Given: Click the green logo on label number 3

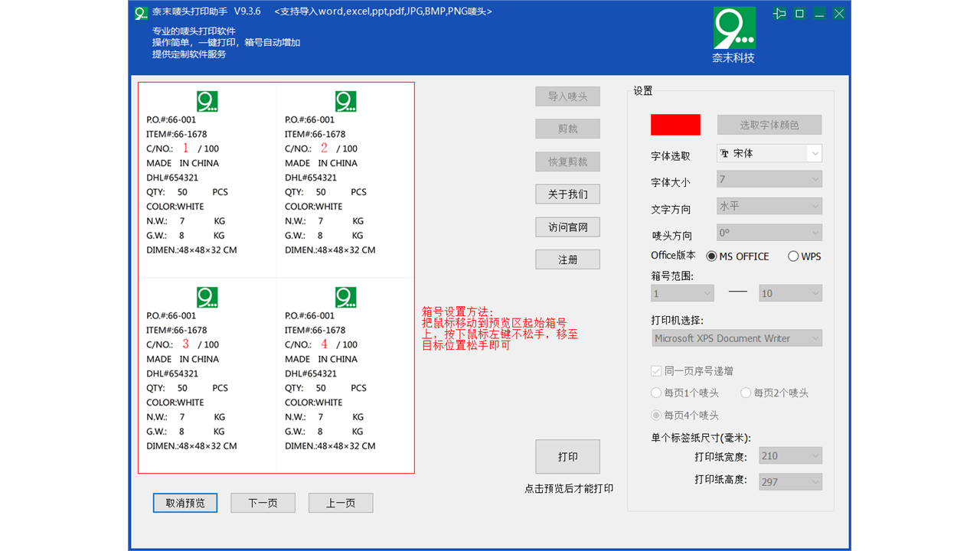Looking at the screenshot, I should pos(207,297).
